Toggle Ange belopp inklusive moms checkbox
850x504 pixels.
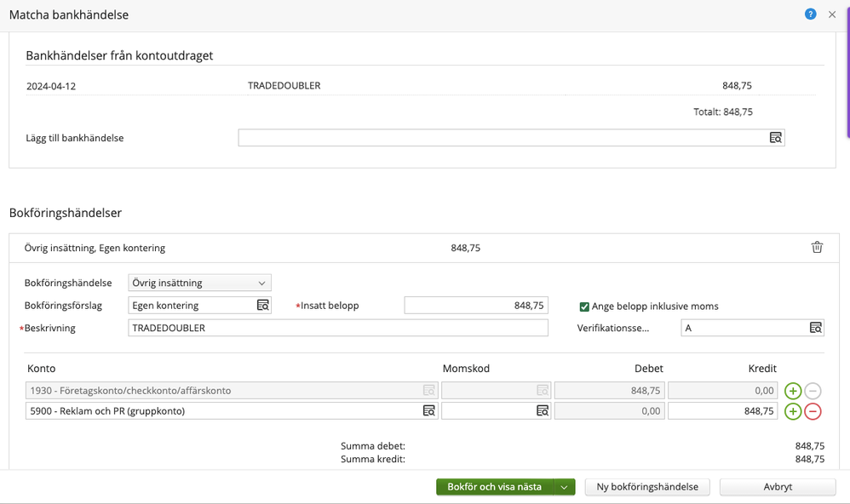(x=584, y=306)
